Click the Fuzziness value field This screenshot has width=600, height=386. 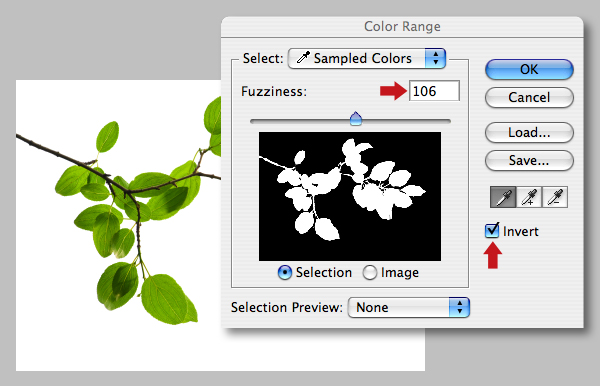click(x=434, y=91)
